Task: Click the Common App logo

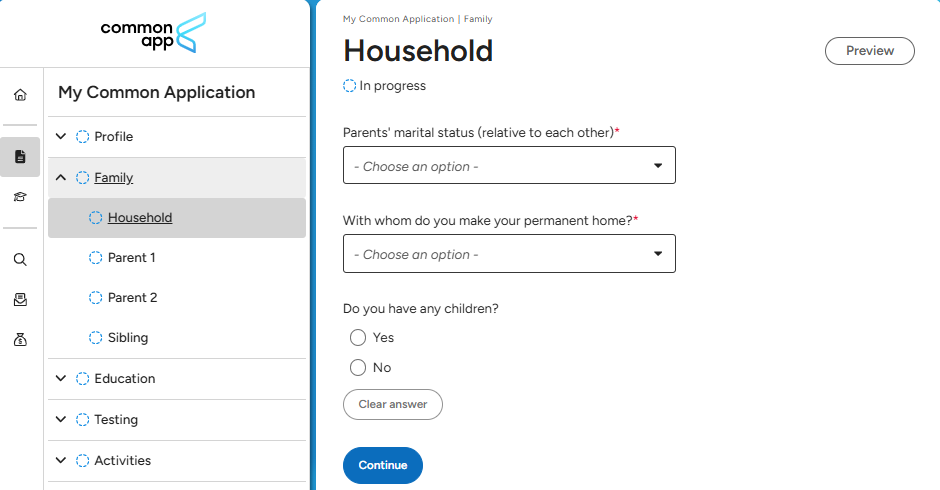Action: pos(153,33)
